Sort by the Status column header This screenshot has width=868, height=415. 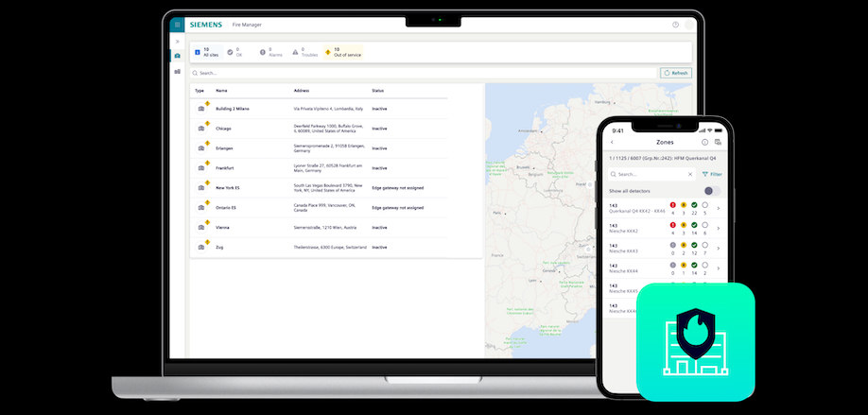click(377, 91)
